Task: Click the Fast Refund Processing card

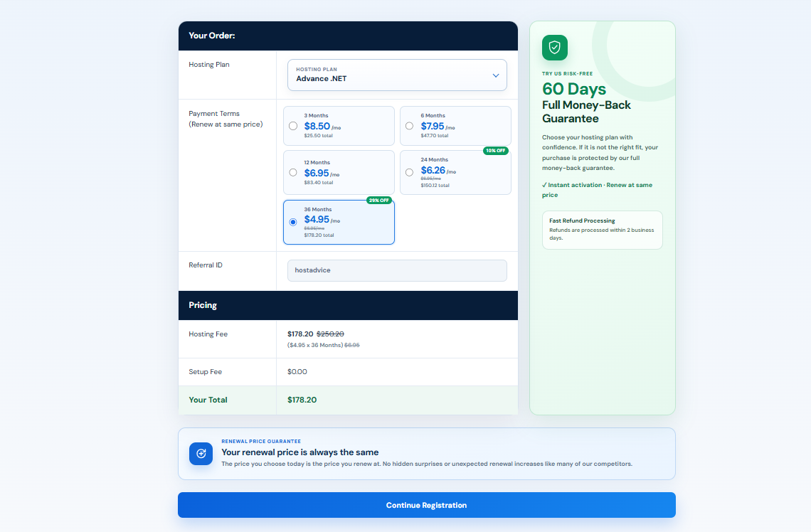Action: (602, 230)
